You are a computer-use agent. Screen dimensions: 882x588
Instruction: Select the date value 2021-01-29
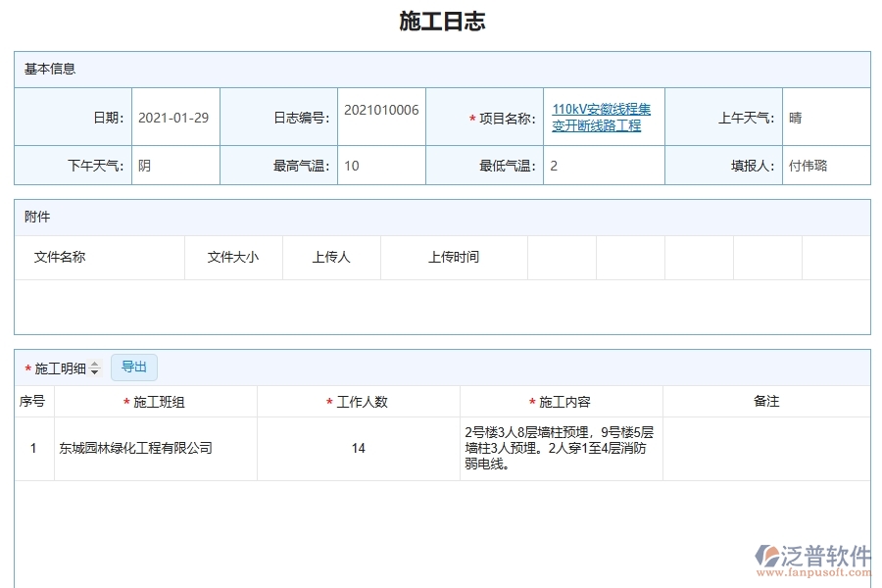click(174, 115)
